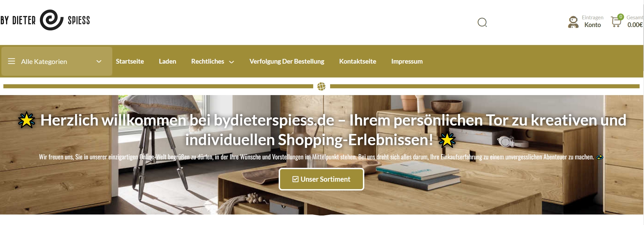Open the search magnifier icon

point(482,23)
